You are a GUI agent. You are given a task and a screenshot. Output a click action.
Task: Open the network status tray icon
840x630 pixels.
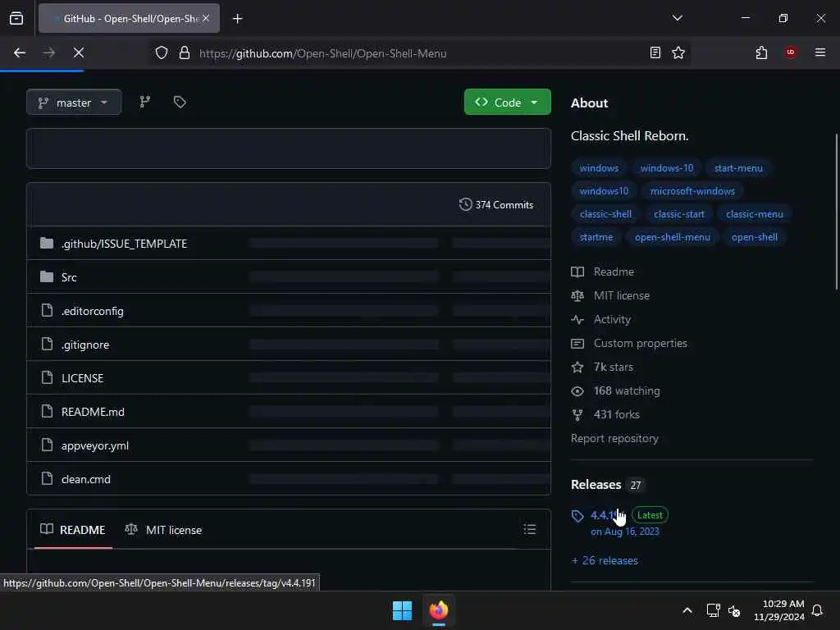click(x=713, y=610)
